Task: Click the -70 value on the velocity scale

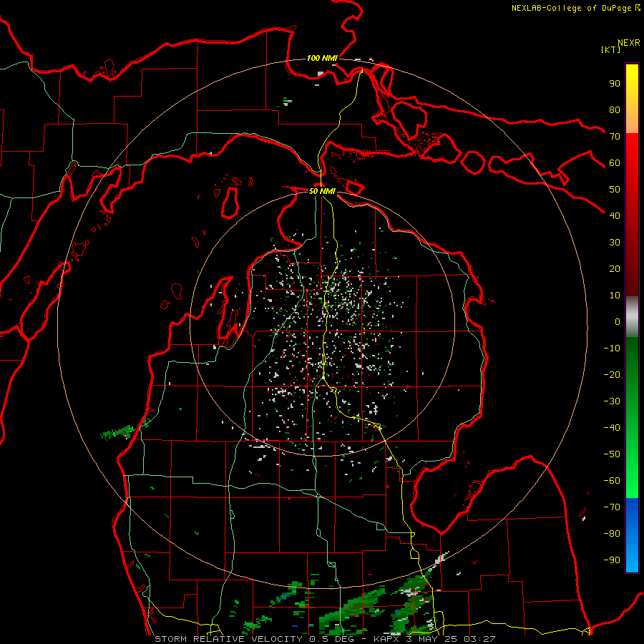Action: (612, 507)
